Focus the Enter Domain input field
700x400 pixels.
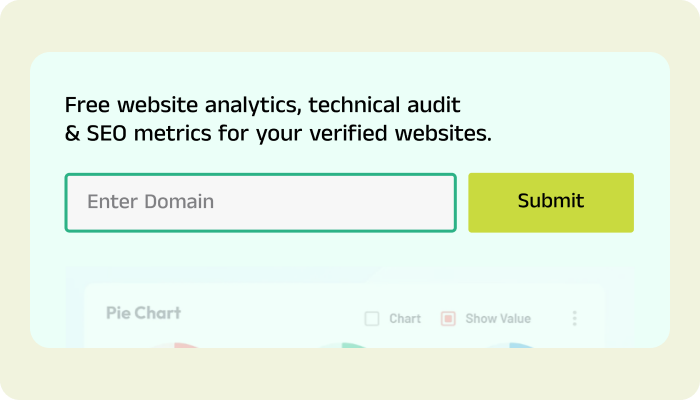pos(261,203)
